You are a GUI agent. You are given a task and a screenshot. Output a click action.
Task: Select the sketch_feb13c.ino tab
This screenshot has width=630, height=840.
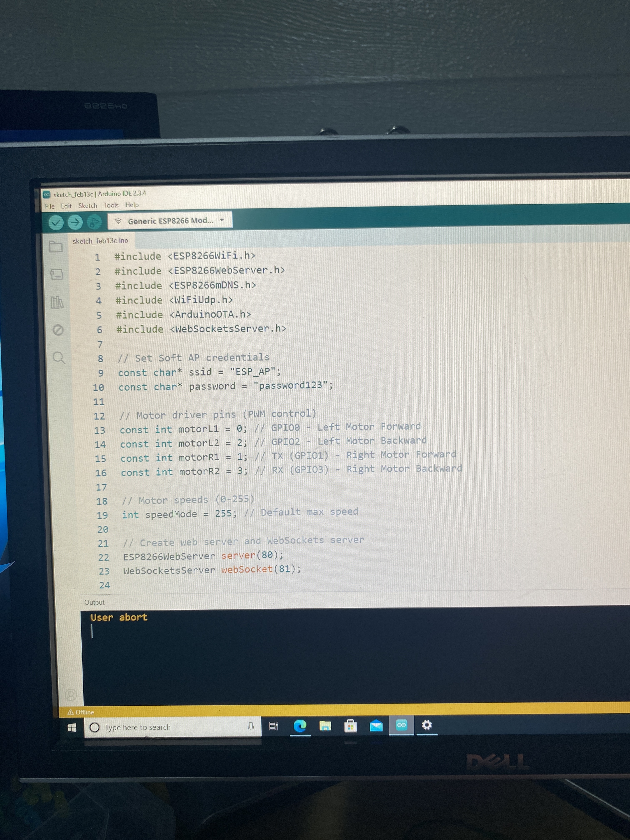pos(100,241)
